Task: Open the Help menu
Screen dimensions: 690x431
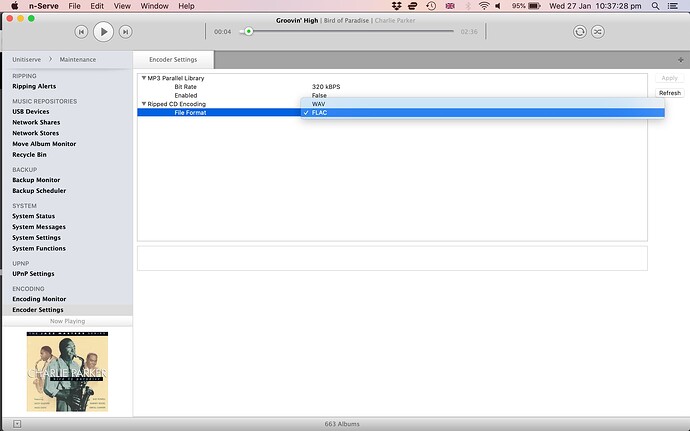Action: 186,6
